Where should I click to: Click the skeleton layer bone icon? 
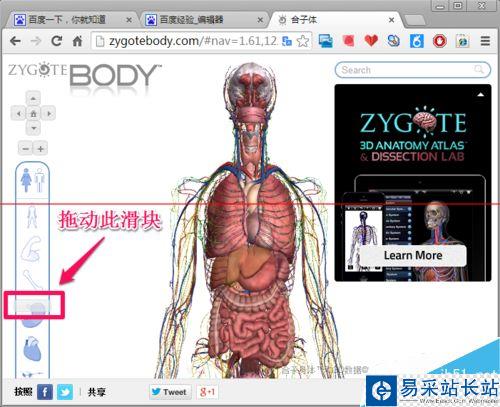tap(32, 279)
